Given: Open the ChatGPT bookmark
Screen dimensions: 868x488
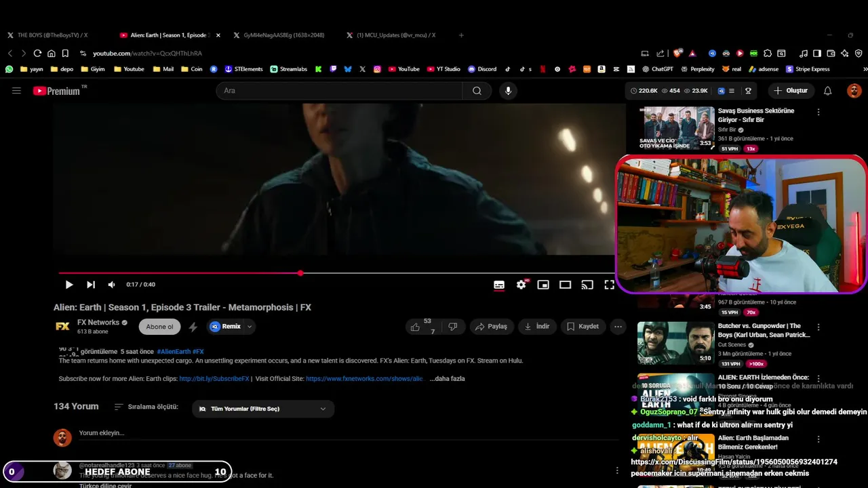Looking at the screenshot, I should 657,69.
